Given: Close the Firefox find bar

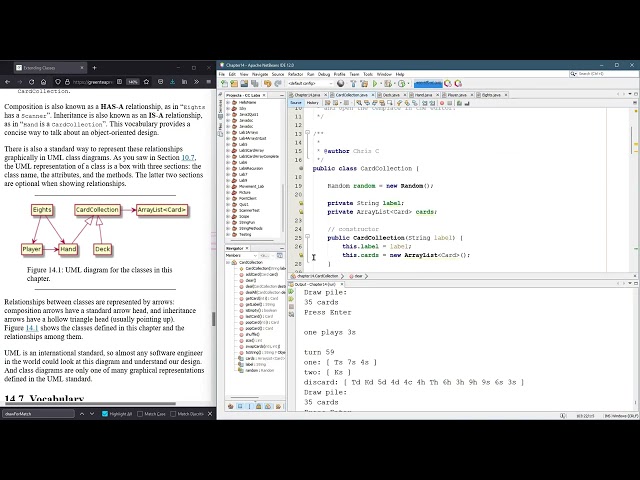Looking at the screenshot, I should coord(210,414).
